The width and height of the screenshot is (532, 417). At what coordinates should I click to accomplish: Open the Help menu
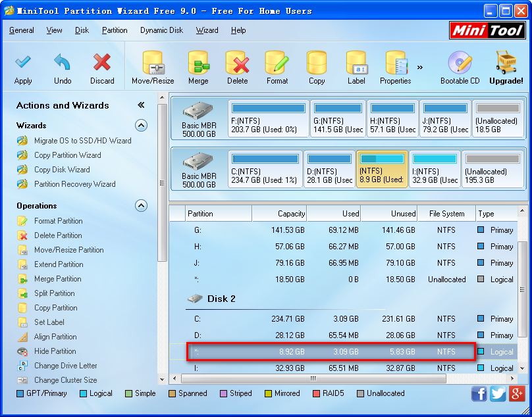pos(238,30)
